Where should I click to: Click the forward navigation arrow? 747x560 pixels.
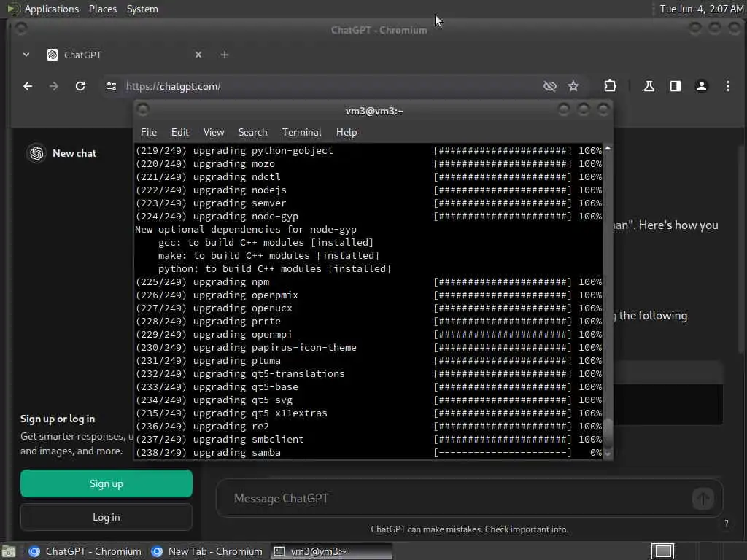(x=54, y=86)
